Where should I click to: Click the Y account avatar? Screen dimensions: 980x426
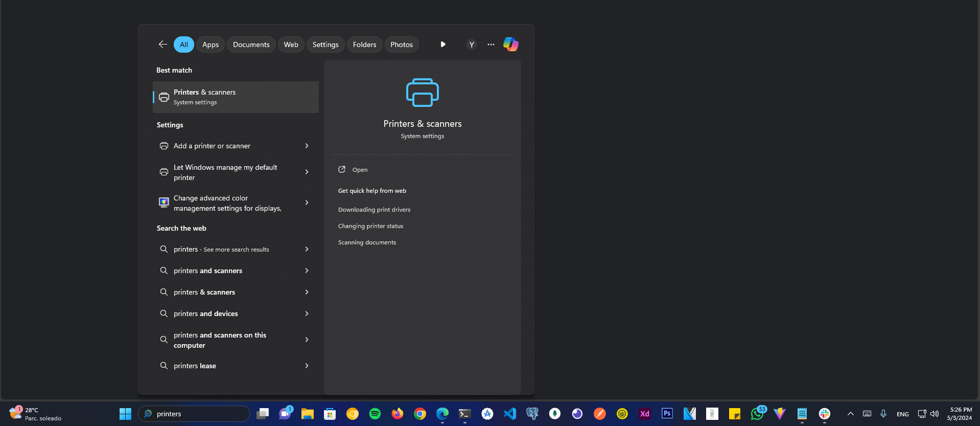click(471, 44)
